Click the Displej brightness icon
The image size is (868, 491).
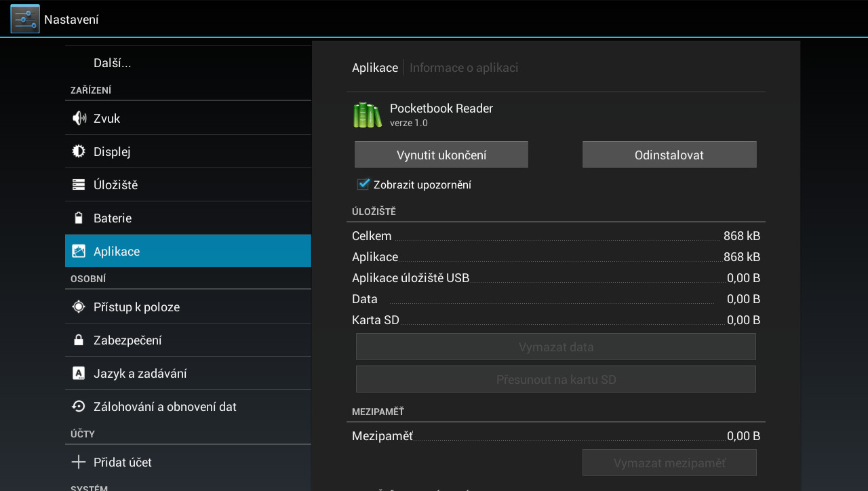pos(79,151)
